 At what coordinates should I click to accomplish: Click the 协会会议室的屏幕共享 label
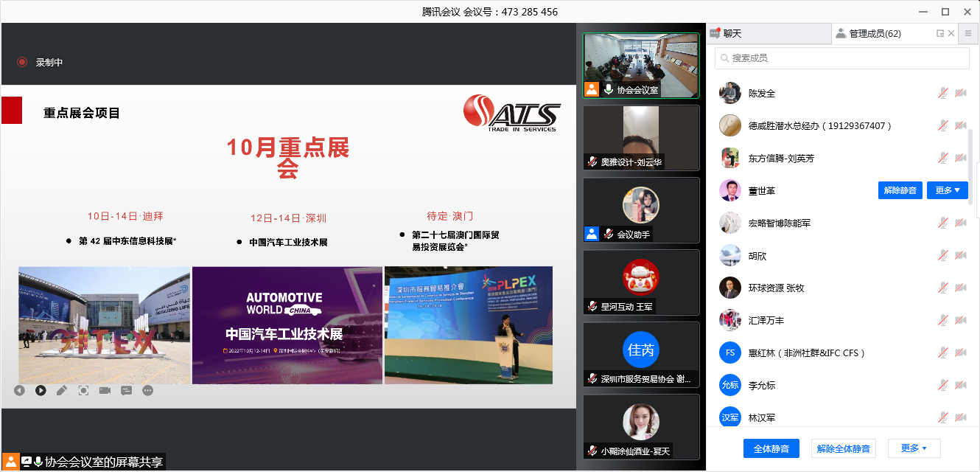point(103,462)
